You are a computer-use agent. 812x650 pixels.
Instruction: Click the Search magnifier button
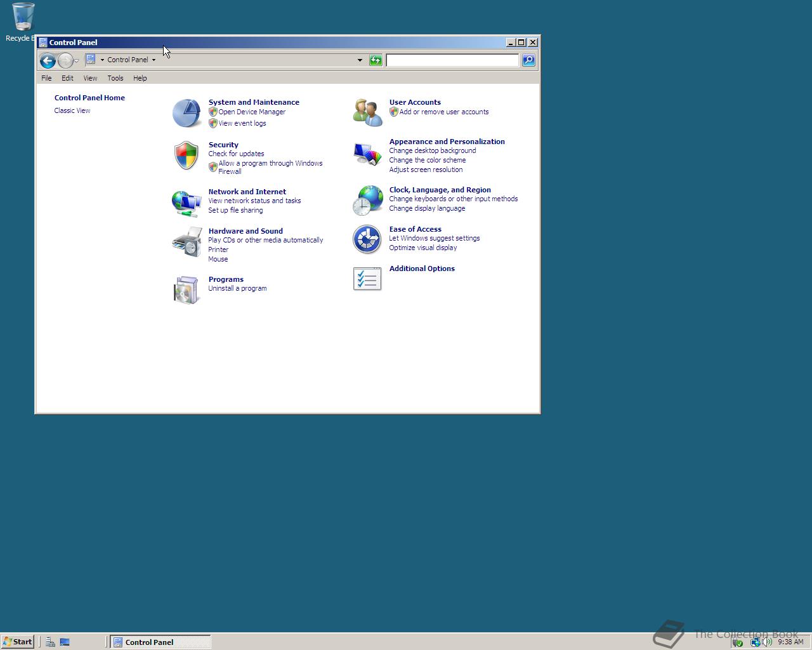click(x=528, y=60)
